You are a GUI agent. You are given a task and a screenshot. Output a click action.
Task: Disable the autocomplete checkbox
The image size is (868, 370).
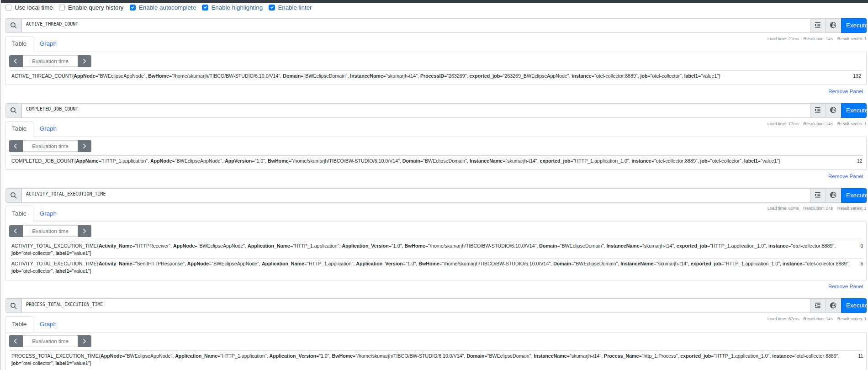pyautogui.click(x=133, y=8)
